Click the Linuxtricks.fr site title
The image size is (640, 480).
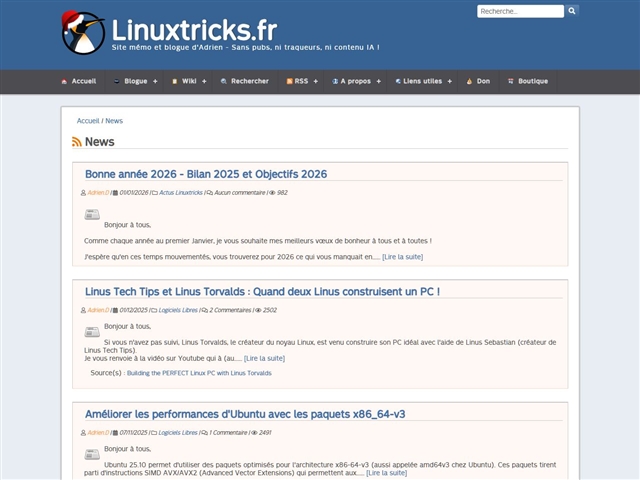[x=194, y=30]
